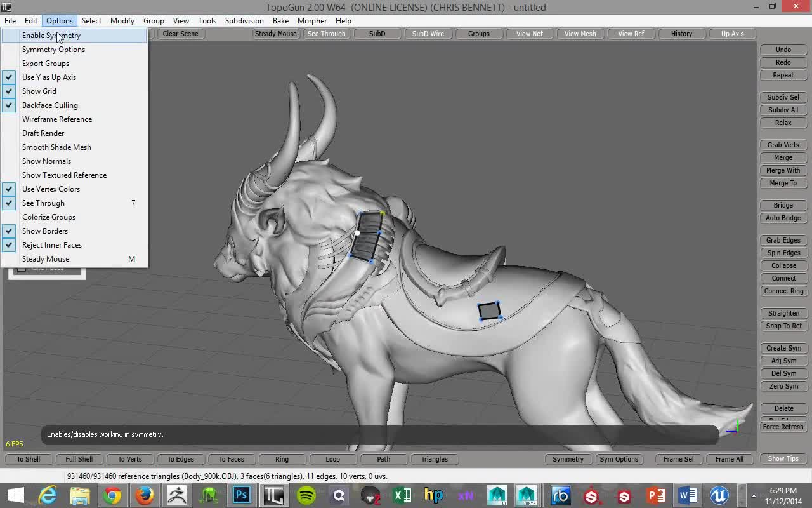The height and width of the screenshot is (508, 812).
Task: Click the To Edges button
Action: pos(181,459)
